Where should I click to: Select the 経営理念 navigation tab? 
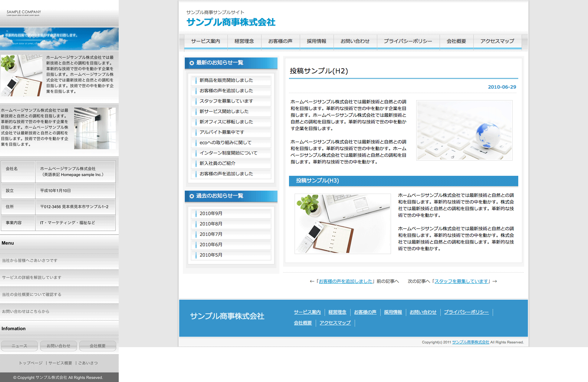(244, 41)
